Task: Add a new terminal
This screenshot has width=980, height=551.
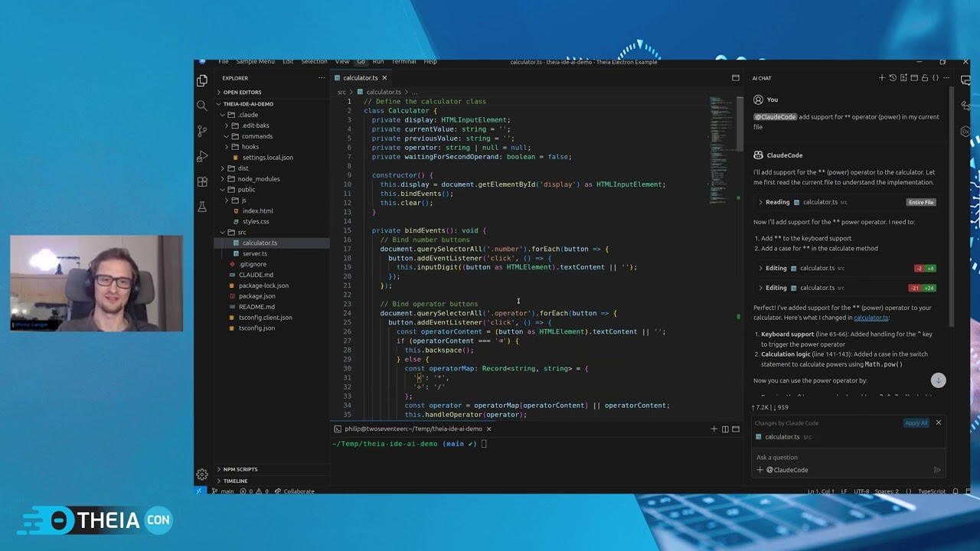Action: coord(714,429)
